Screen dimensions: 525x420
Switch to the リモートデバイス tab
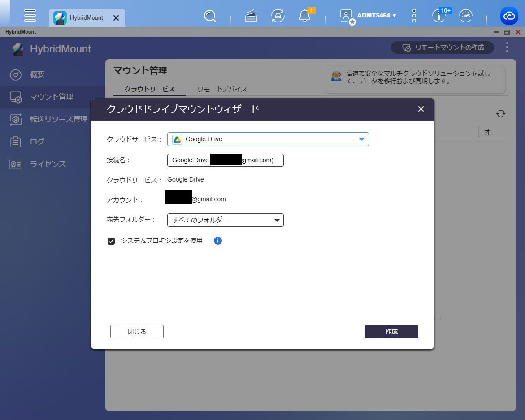[x=222, y=89]
